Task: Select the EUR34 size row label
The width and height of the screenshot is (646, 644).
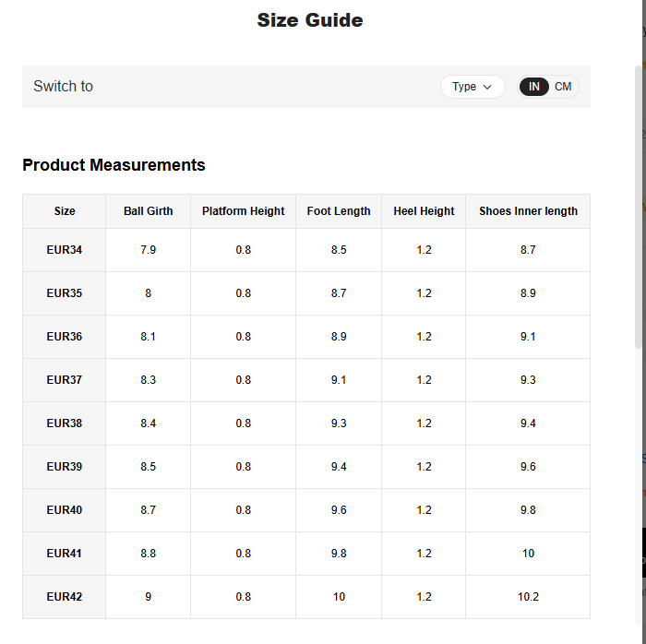Action: pyautogui.click(x=65, y=250)
